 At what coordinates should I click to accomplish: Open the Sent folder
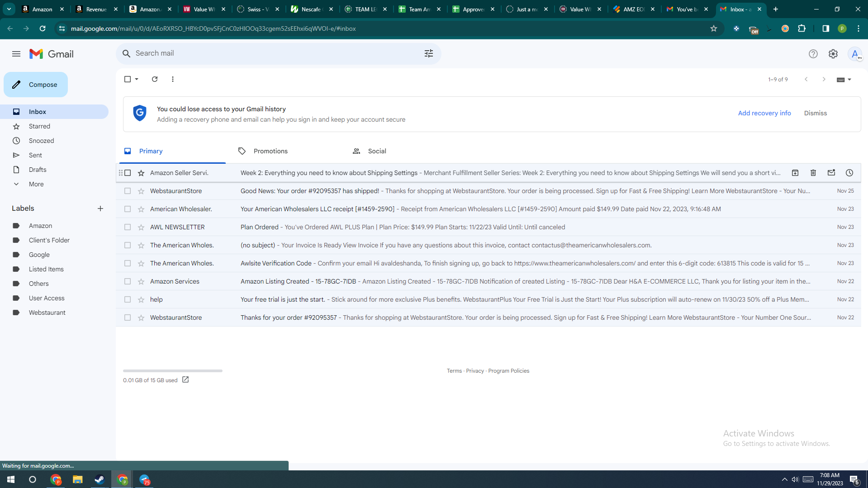[x=54, y=155]
